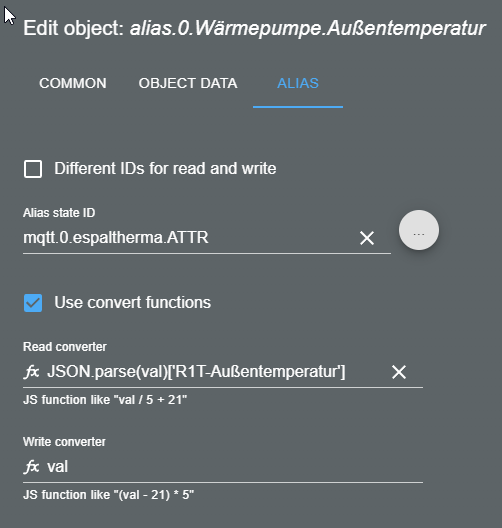Click the 'Alias state ID' field label
The image size is (502, 528).
(x=59, y=213)
